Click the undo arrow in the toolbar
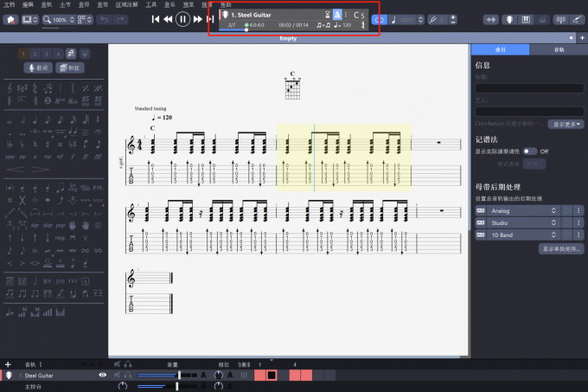588x392 pixels. (104, 19)
